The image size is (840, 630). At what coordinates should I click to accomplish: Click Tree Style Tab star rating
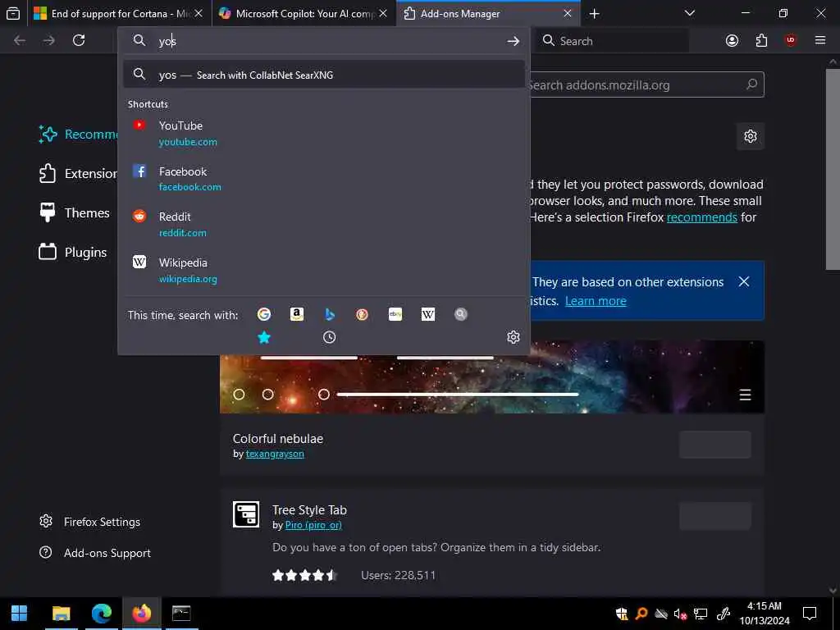(304, 575)
